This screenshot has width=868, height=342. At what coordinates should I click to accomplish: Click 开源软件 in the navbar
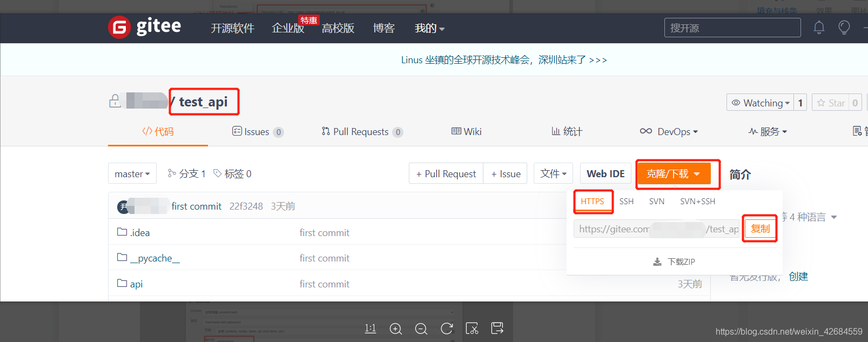(x=232, y=28)
